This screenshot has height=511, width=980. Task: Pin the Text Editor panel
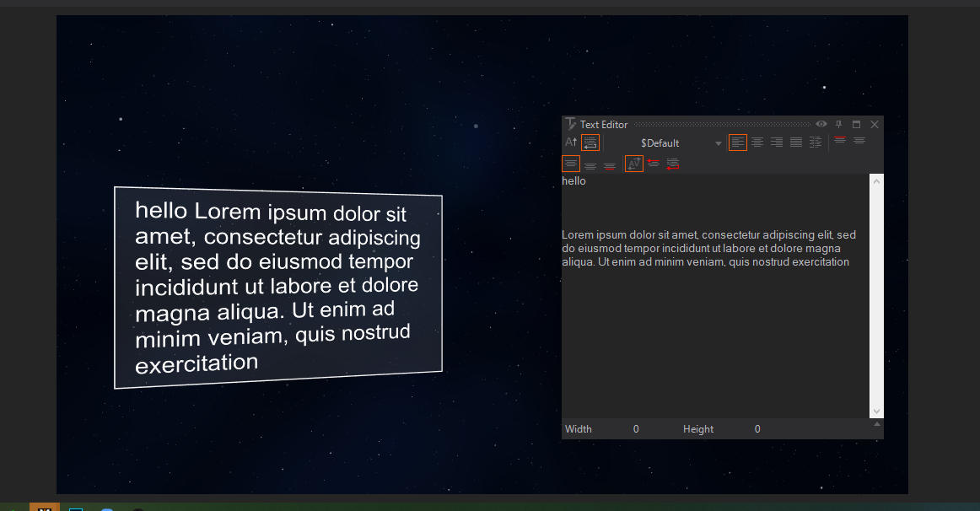(x=839, y=124)
